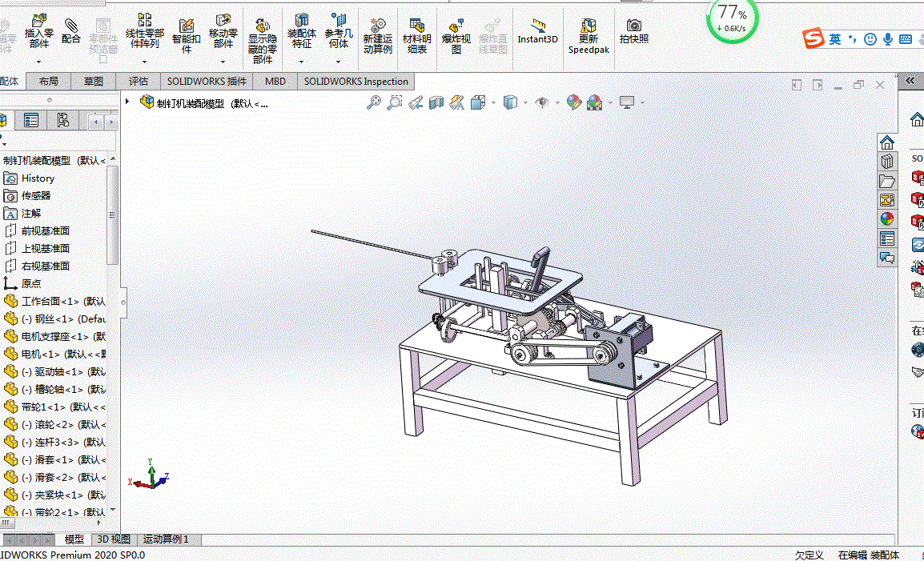The image size is (924, 561).
Task: Toggle the hide/show items eye icon
Action: coord(542,103)
